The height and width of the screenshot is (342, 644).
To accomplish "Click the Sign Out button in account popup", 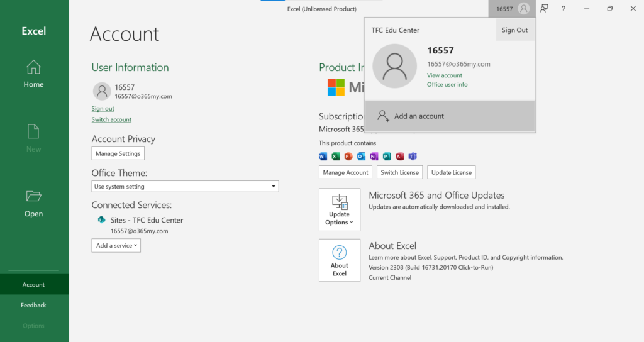I will point(514,30).
